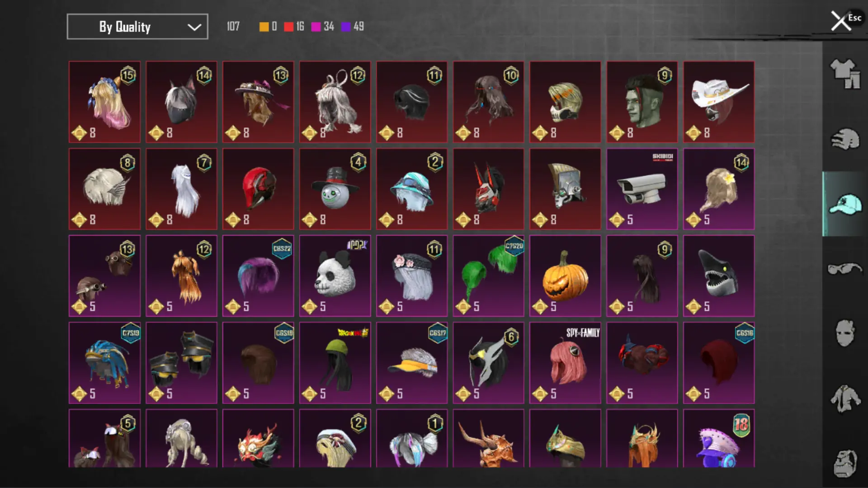Open the outfits category icon
This screenshot has width=868, height=488.
click(845, 74)
